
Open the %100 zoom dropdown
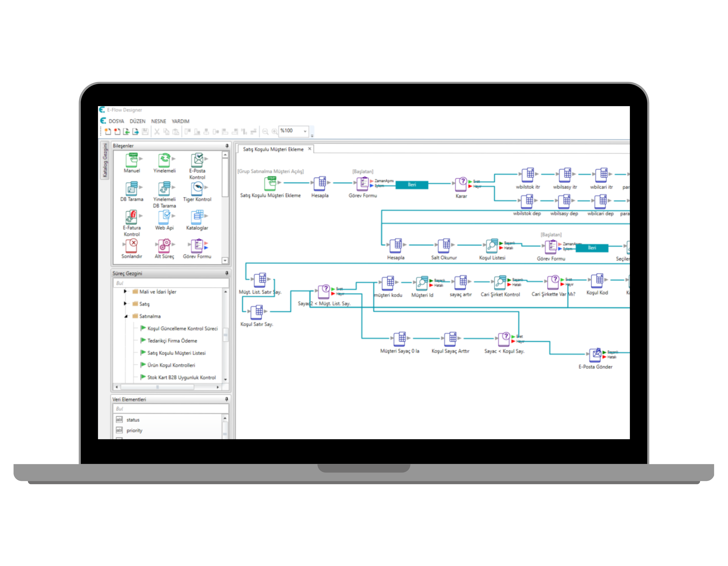click(x=305, y=131)
